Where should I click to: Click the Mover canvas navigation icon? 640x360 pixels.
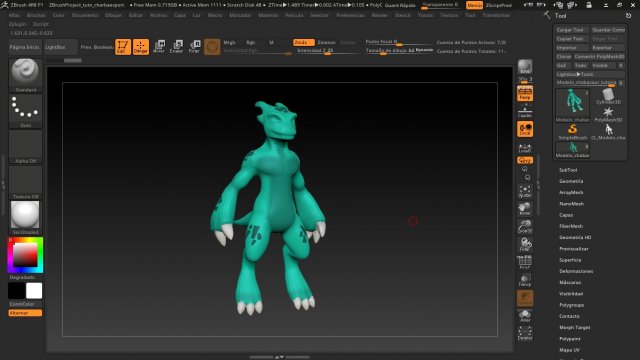coord(525,209)
